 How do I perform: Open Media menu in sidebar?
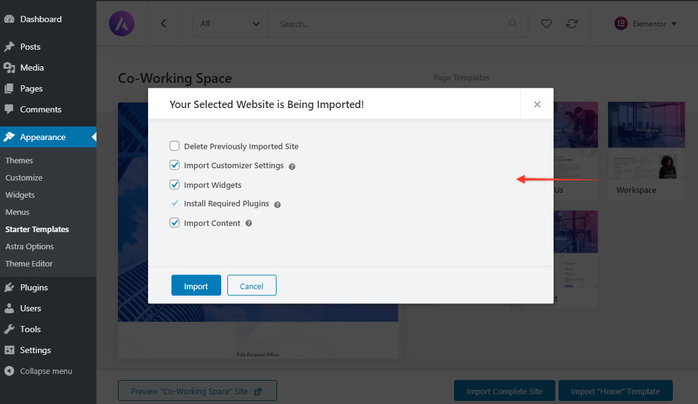[32, 68]
